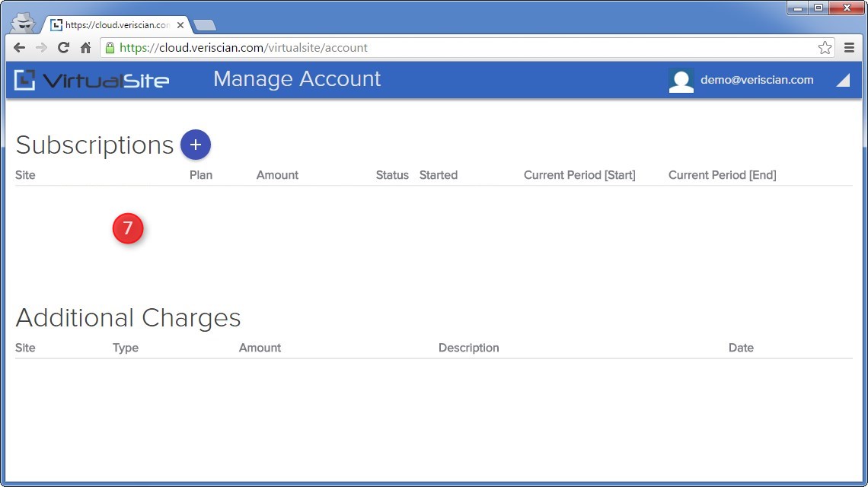Click the Status column header
The image size is (868, 487).
392,175
